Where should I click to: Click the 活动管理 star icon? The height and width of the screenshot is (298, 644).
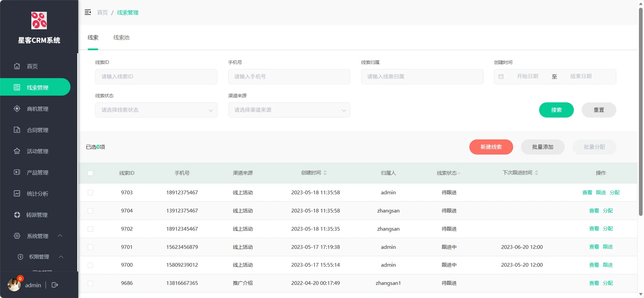point(17,151)
